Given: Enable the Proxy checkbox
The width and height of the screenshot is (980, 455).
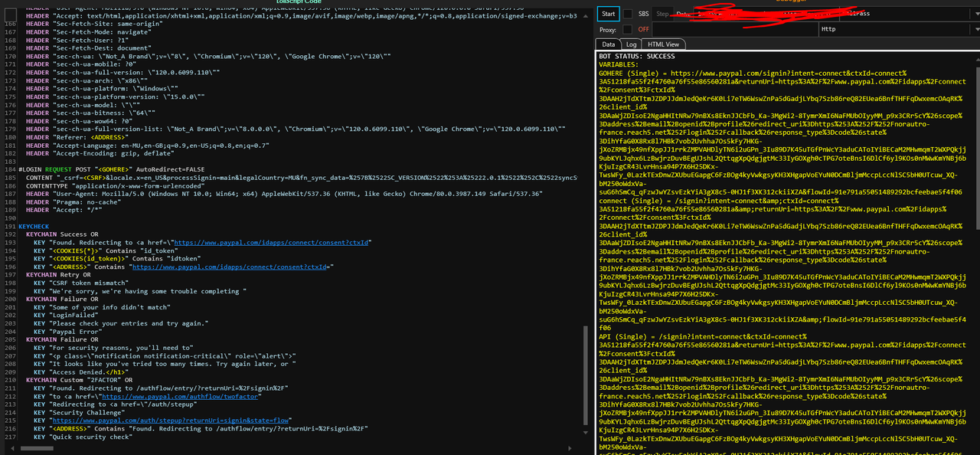Looking at the screenshot, I should [628, 29].
